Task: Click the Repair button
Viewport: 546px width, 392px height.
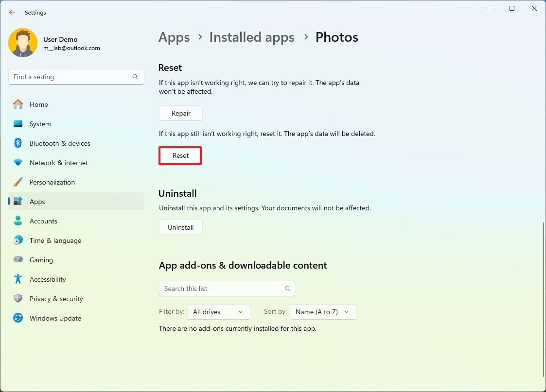Action: click(x=181, y=113)
